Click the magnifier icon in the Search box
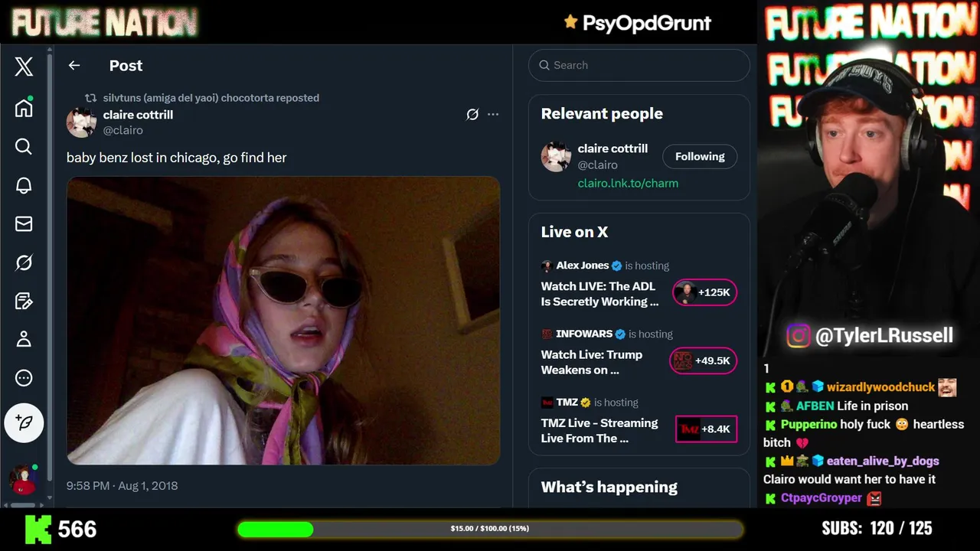The height and width of the screenshot is (551, 980). pyautogui.click(x=544, y=65)
